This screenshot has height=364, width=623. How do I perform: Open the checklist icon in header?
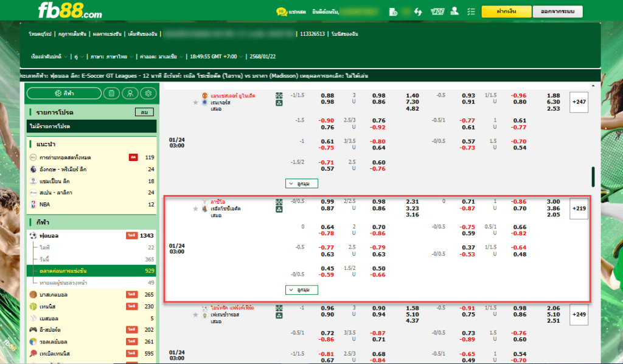coord(472,12)
